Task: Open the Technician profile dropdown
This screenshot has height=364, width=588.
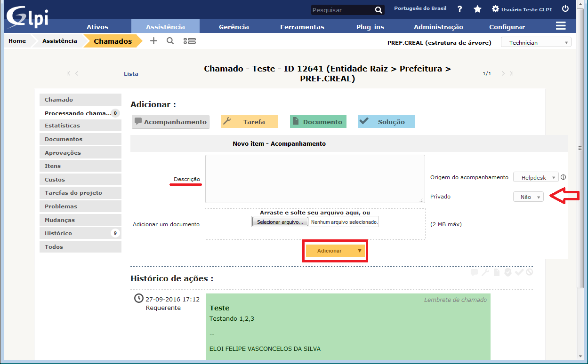Action: 536,42
